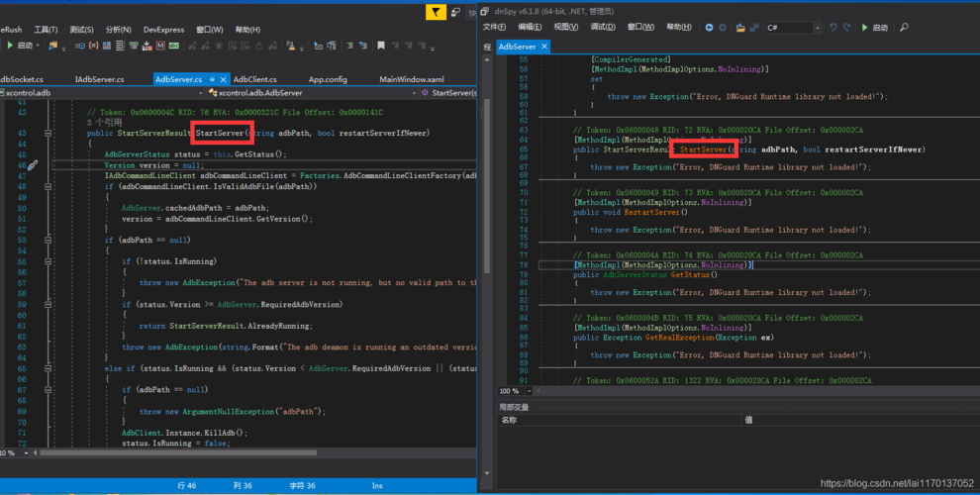Click the red M icon in Visual Studio's toolbar
Viewport: 980px width, 495px height.
160,46
